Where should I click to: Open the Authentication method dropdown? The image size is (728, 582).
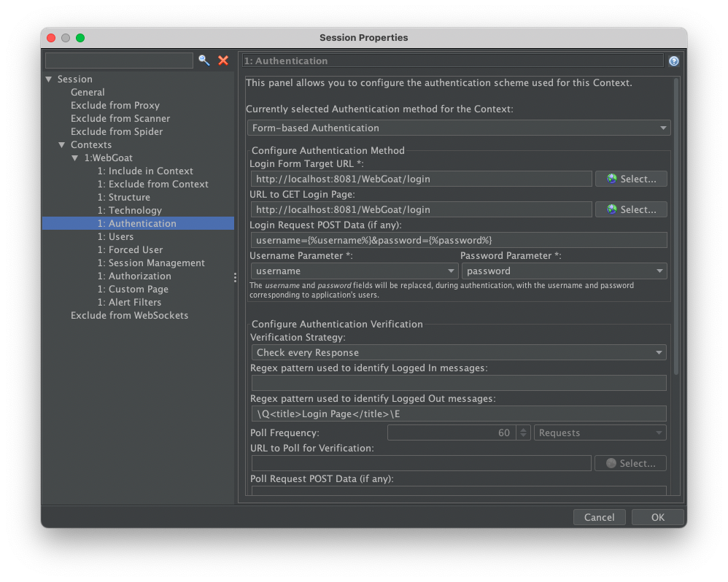(458, 128)
